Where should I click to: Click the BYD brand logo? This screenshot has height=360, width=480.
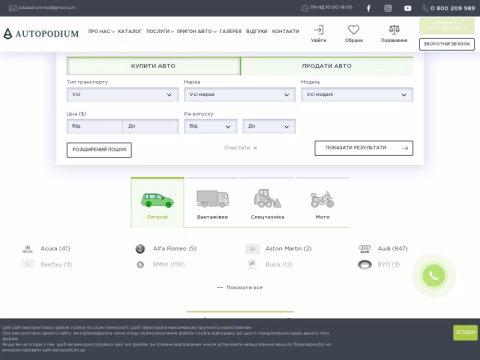[365, 265]
